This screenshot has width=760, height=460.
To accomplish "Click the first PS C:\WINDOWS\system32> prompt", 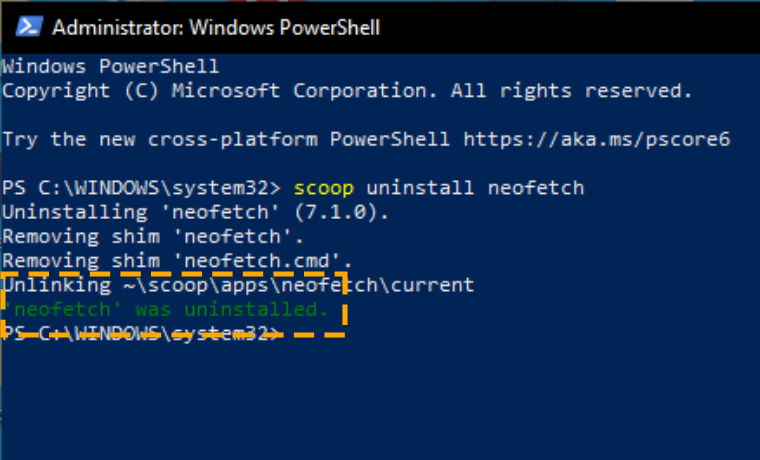I will [142, 188].
